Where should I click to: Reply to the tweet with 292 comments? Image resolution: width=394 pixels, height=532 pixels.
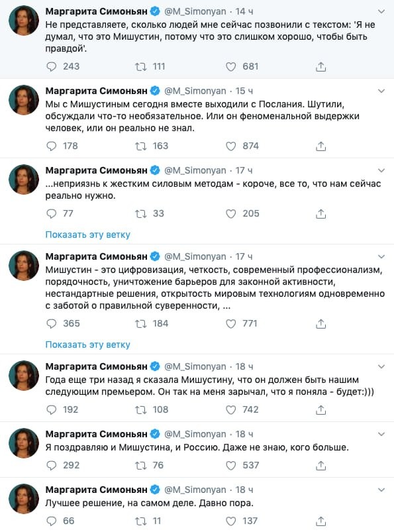pos(51,466)
